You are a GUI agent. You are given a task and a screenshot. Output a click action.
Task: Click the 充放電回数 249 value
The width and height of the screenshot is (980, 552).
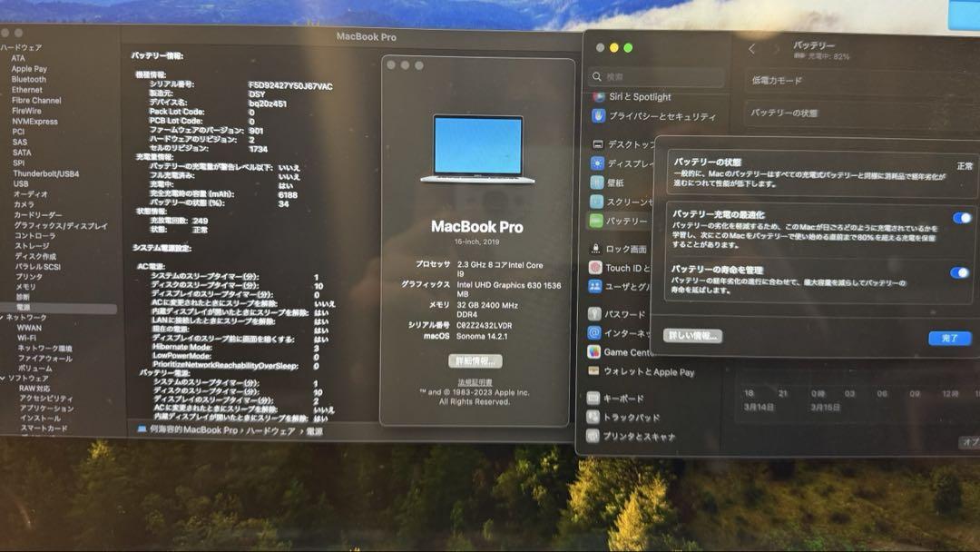click(x=201, y=221)
